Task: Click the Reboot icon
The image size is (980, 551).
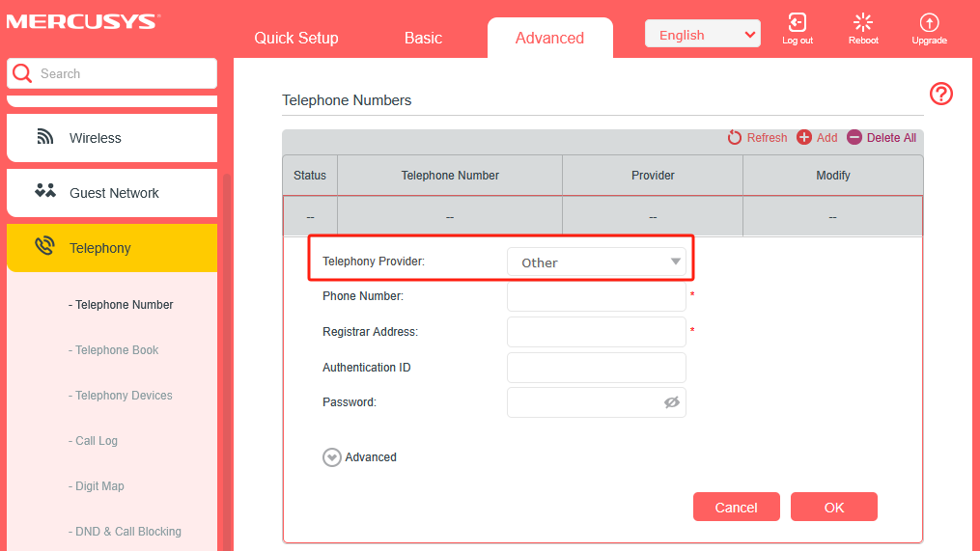Action: click(863, 22)
